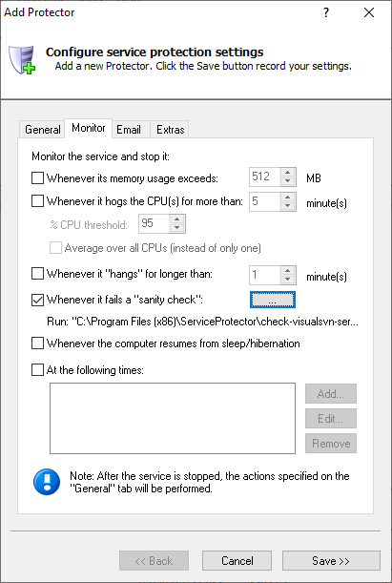Enable At the following times checkbox

37,370
